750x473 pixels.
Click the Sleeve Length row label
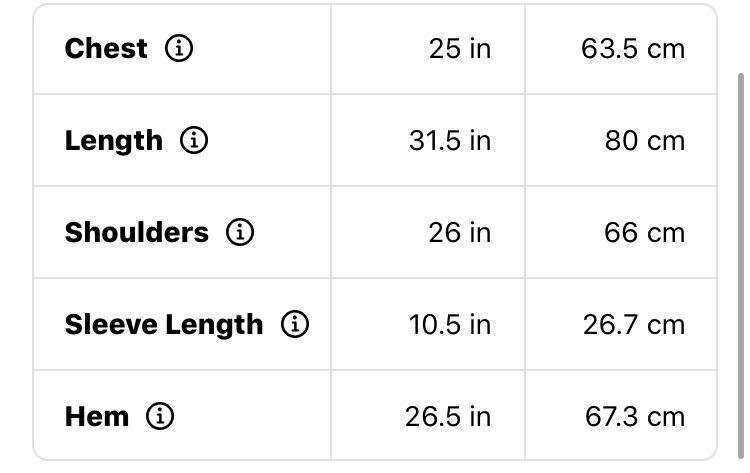point(164,325)
